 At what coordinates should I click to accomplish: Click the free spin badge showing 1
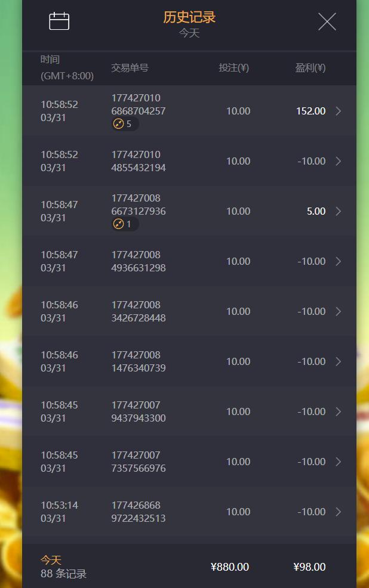[x=125, y=224]
